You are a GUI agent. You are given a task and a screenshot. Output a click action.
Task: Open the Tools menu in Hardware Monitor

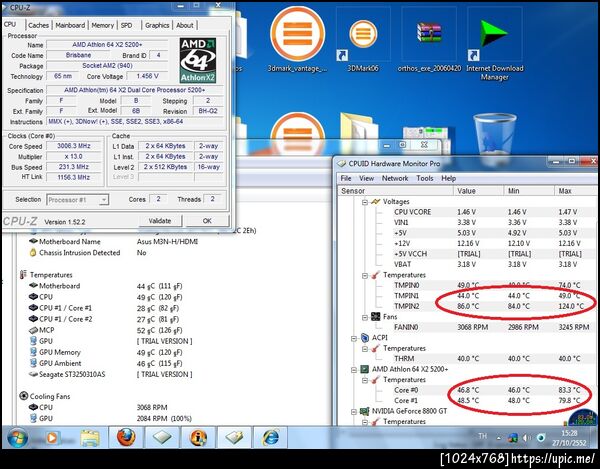coord(425,178)
